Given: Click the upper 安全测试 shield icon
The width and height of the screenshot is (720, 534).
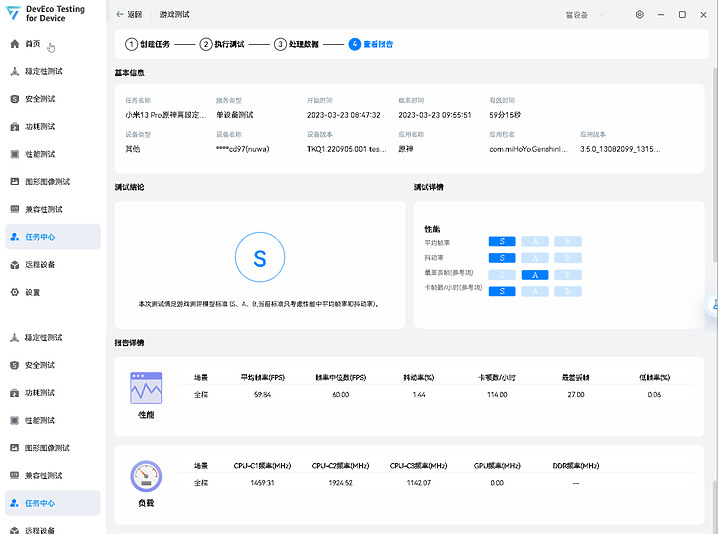Looking at the screenshot, I should pyautogui.click(x=15, y=99).
